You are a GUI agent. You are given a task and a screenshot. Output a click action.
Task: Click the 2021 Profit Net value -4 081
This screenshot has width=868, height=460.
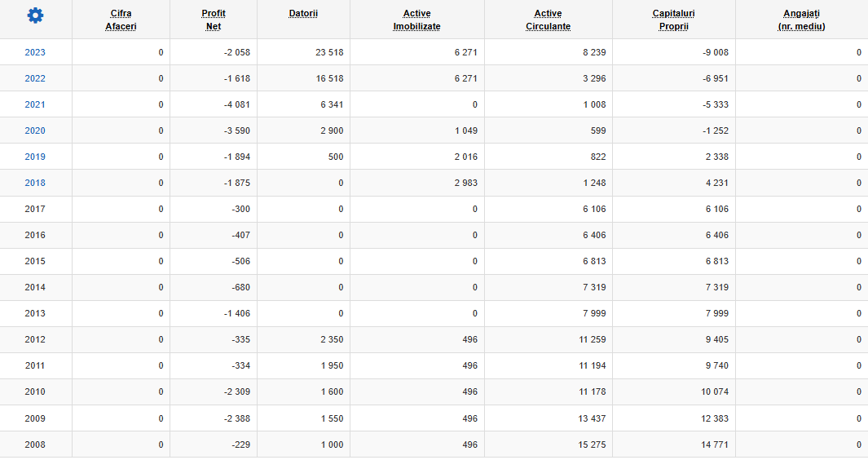click(x=237, y=104)
